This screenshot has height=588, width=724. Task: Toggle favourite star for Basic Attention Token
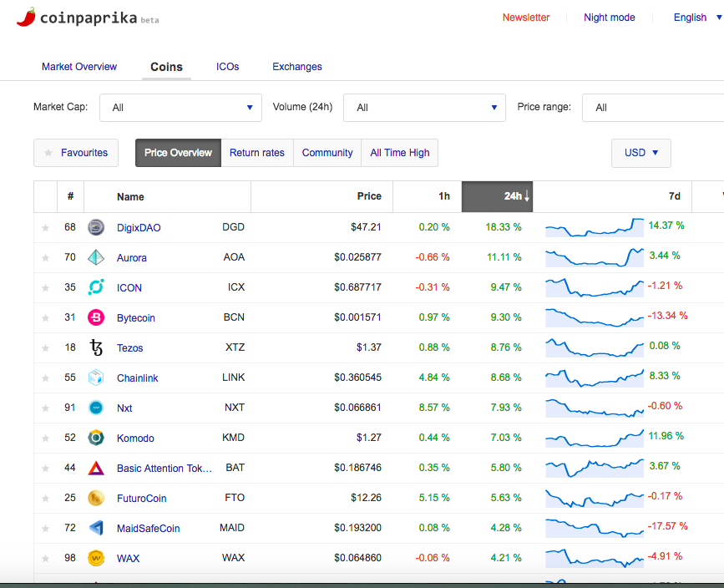pyautogui.click(x=45, y=468)
